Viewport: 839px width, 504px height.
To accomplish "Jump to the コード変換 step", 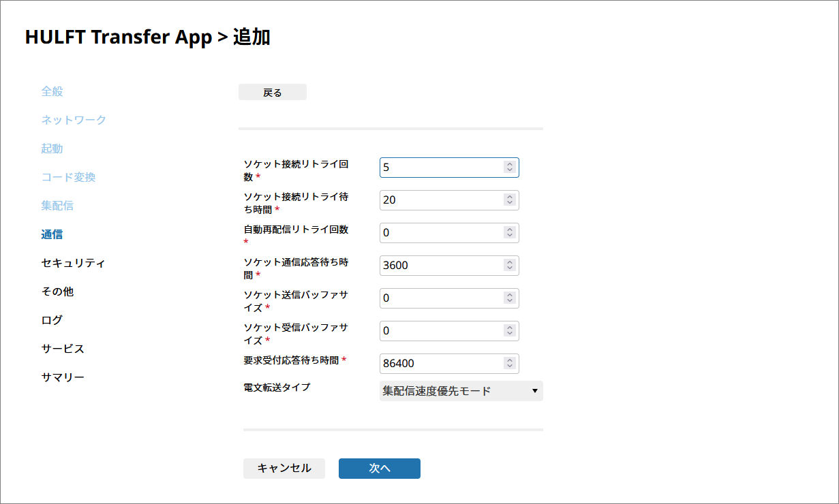I will click(x=68, y=177).
